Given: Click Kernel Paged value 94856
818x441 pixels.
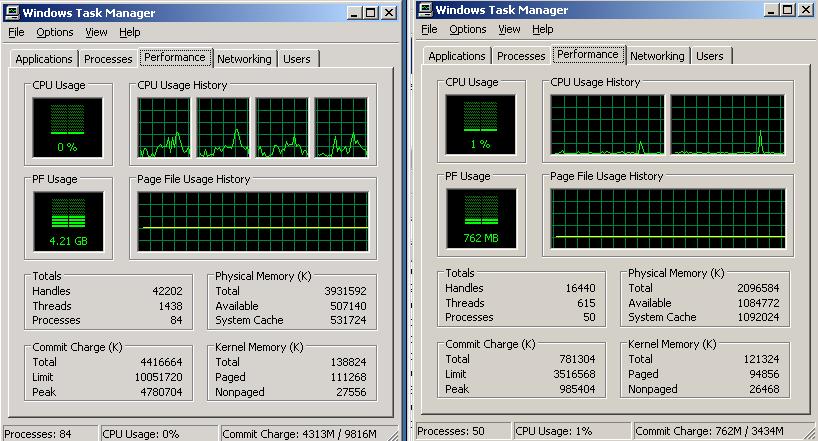Looking at the screenshot, I should point(764,374).
